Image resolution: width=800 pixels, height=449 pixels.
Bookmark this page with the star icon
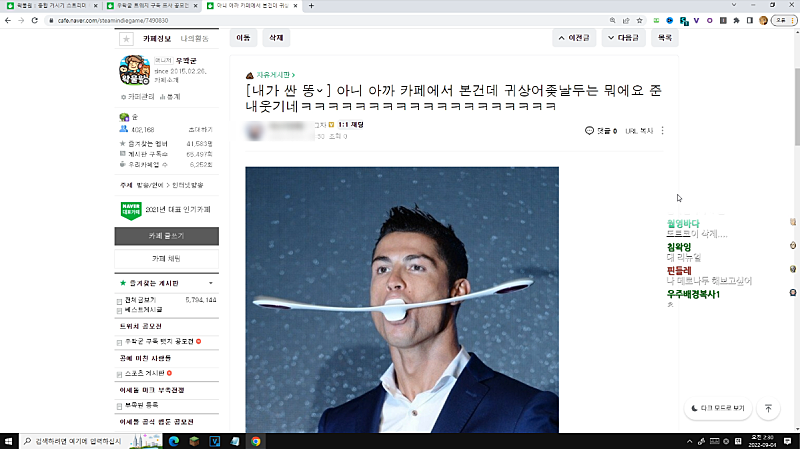pos(639,20)
